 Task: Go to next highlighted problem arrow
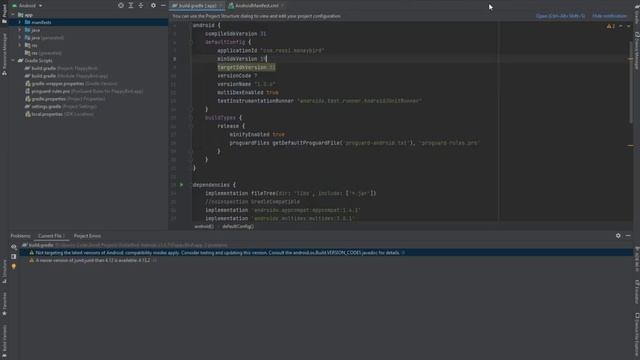click(628, 26)
